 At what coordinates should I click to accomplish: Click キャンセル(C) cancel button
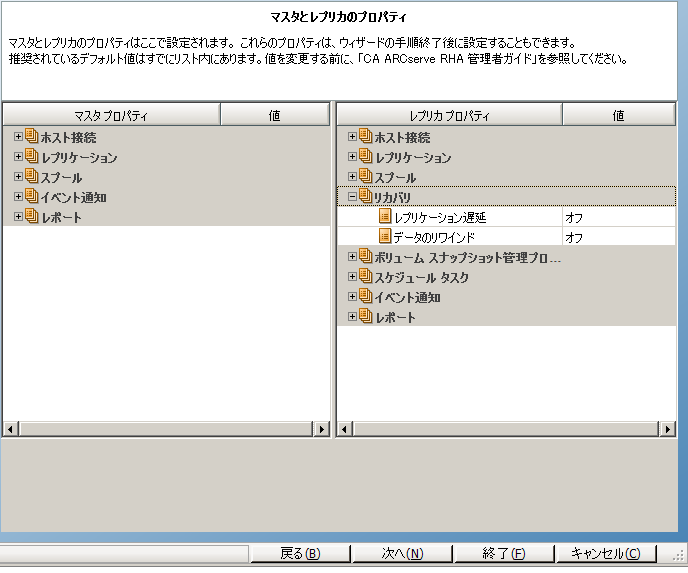[606, 553]
